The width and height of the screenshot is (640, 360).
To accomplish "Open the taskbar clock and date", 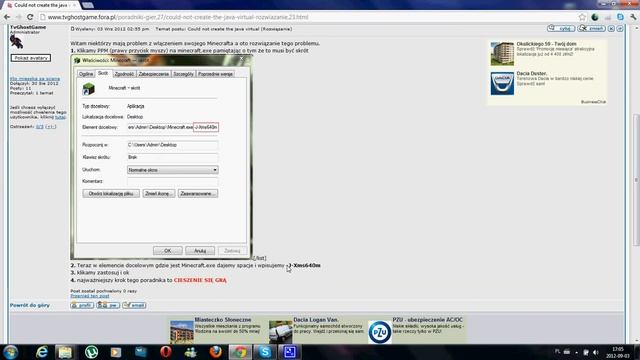I will (x=618, y=352).
